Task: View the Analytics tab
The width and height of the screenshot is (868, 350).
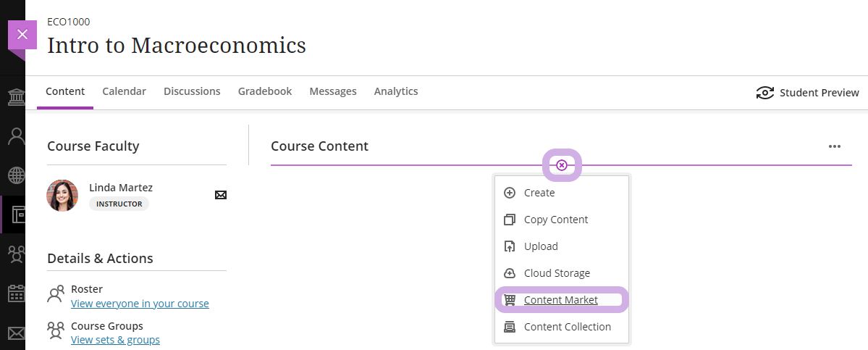Action: pyautogui.click(x=396, y=91)
